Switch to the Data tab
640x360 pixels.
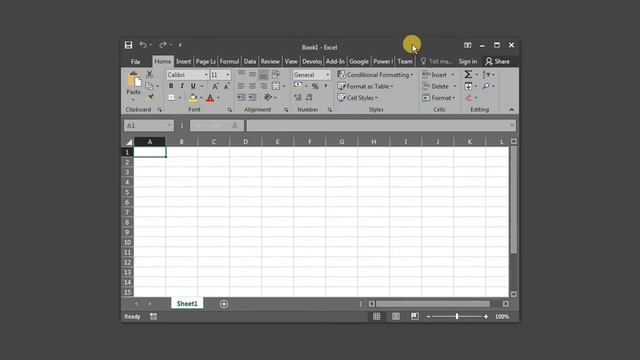(x=250, y=62)
